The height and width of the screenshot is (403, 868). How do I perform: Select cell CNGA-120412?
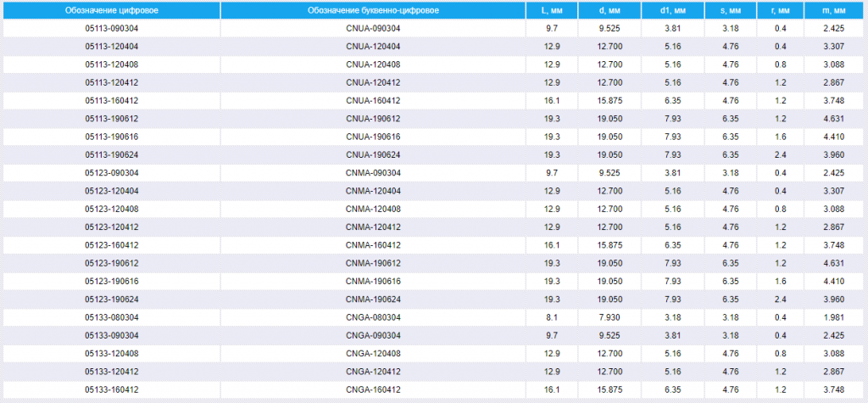point(373,372)
